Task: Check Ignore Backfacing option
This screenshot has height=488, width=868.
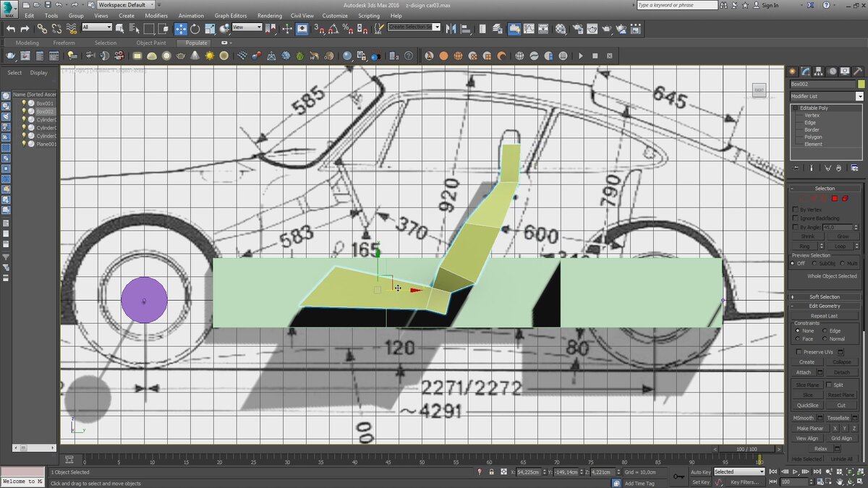Action: tap(796, 218)
